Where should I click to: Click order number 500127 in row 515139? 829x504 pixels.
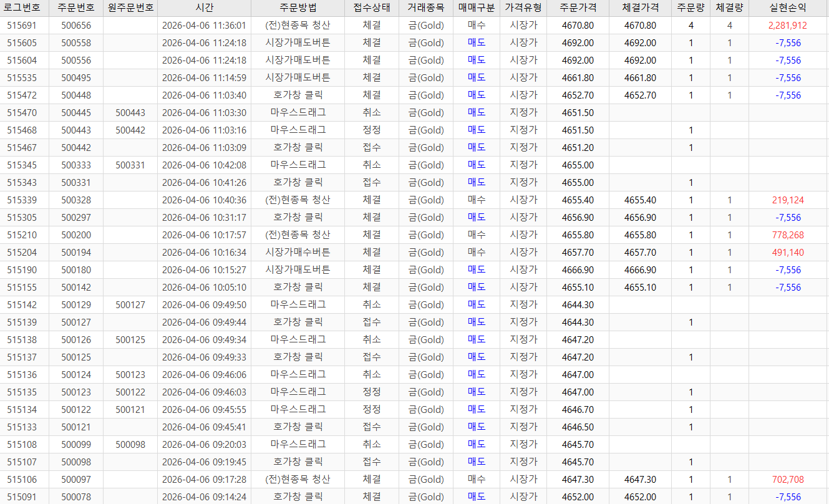(76, 322)
